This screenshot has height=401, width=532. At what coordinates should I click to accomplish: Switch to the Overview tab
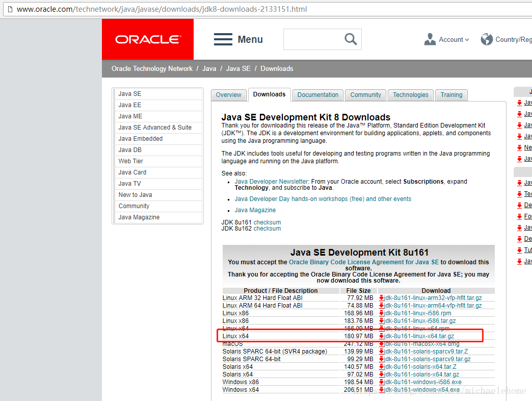[229, 95]
